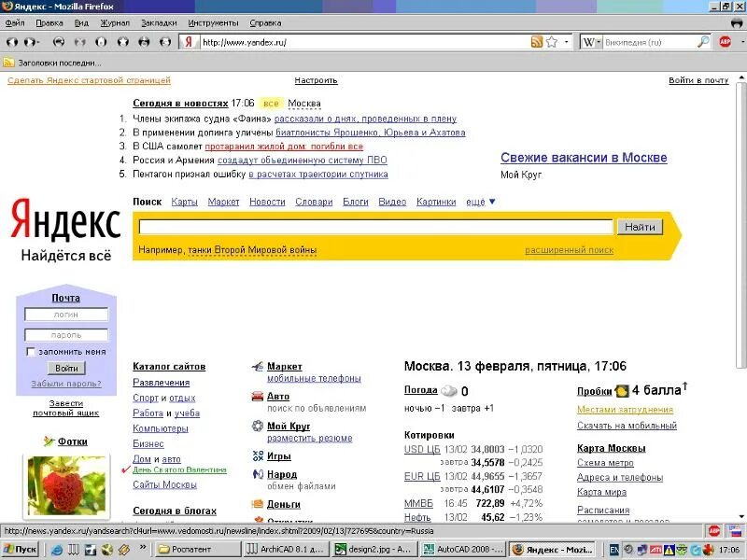Click Сделать Яндекс стартовой страницей link
Image resolution: width=747 pixels, height=560 pixels.
click(89, 80)
